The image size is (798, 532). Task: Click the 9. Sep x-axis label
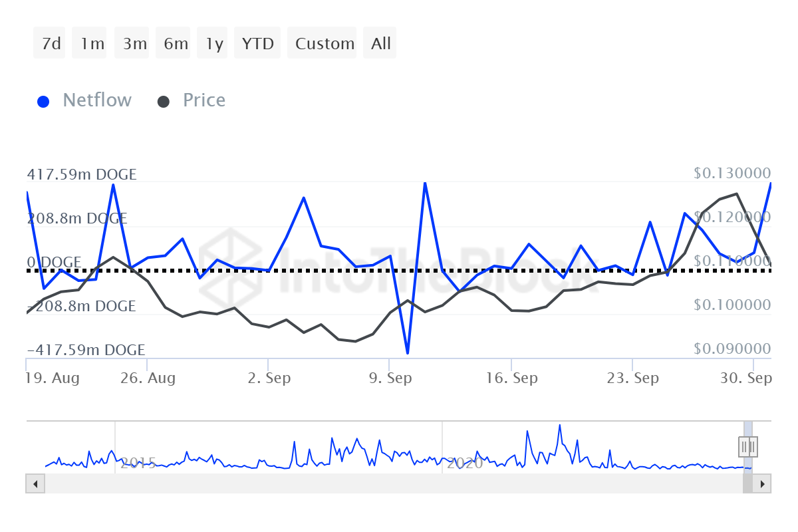coord(389,378)
